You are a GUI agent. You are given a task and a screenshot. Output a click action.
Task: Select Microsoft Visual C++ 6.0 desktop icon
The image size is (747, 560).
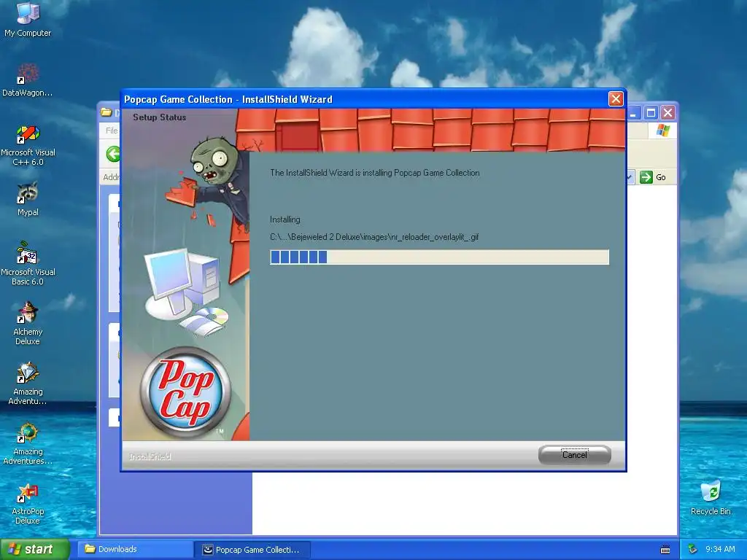[28, 145]
